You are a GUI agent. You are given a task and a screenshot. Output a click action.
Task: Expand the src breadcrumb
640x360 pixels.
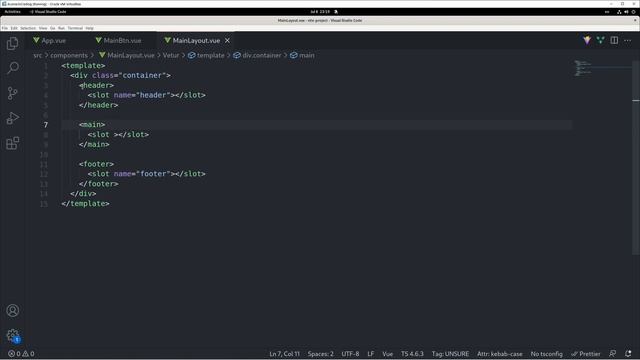38,55
